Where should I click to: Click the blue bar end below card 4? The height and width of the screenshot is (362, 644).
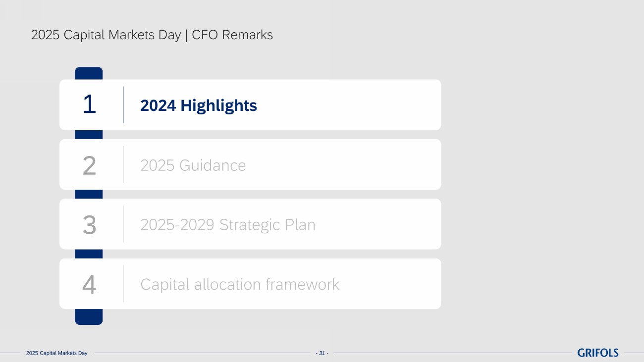tap(89, 316)
